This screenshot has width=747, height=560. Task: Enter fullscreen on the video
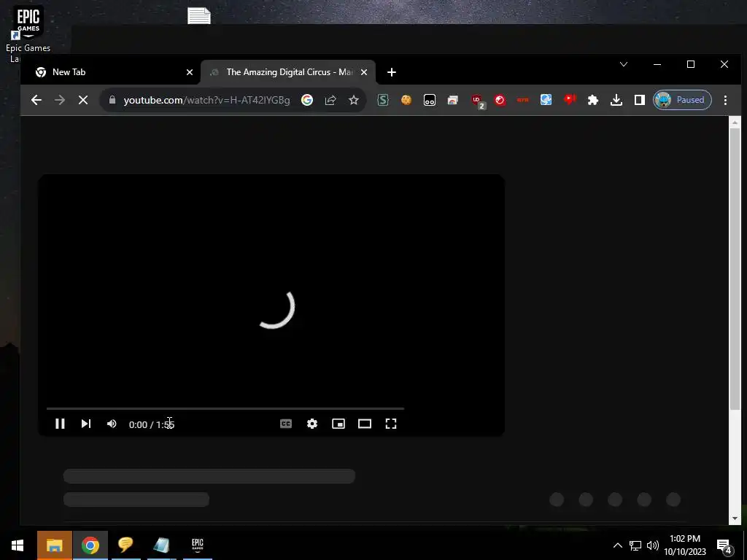point(391,424)
